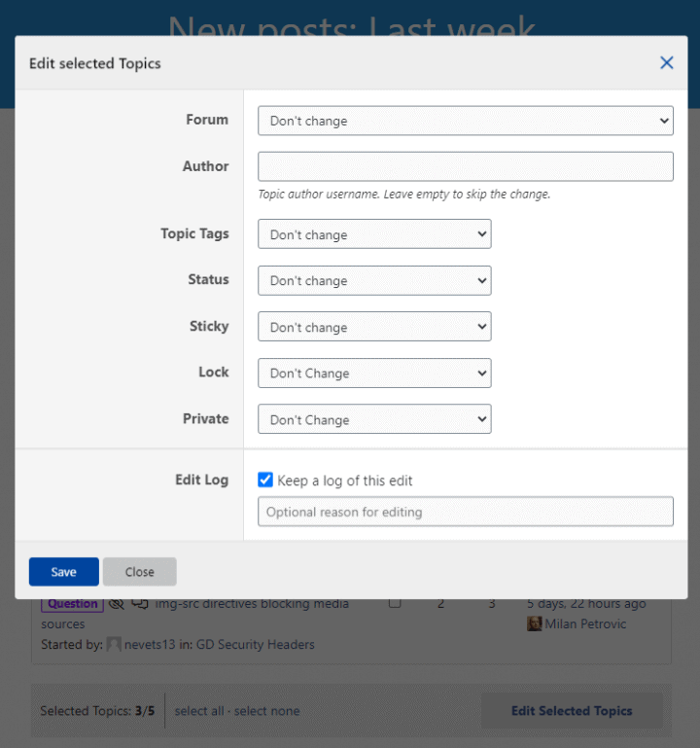700x748 pixels.
Task: Open the Lock dropdown
Action: 374,374
